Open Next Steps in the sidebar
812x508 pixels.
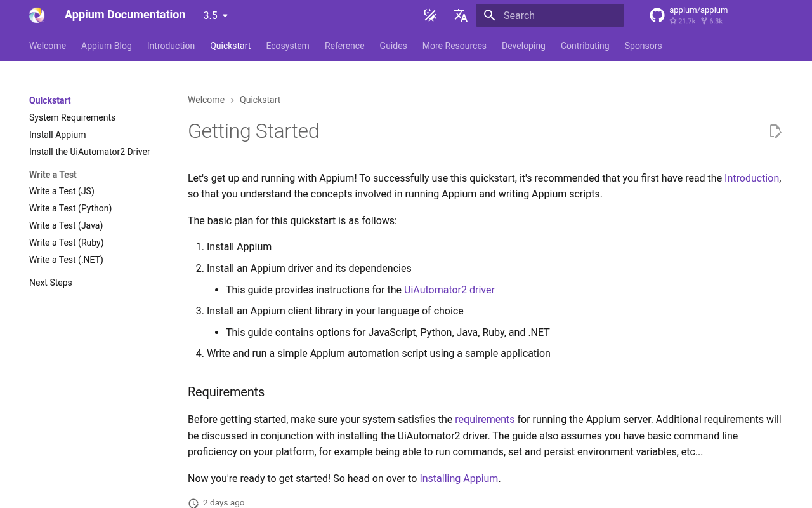(x=51, y=283)
